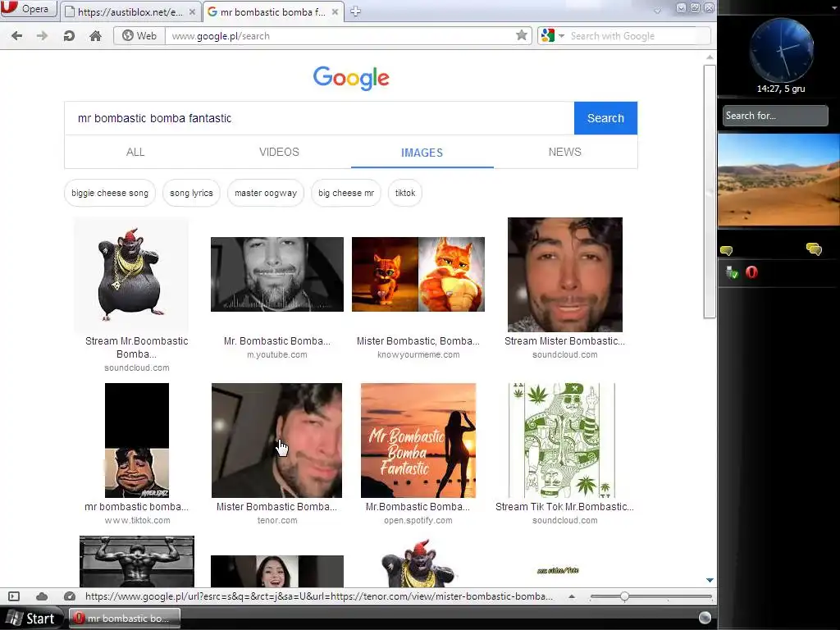Viewport: 840px width, 630px height.
Task: Click the page scrollbar down arrow
Action: pos(710,580)
